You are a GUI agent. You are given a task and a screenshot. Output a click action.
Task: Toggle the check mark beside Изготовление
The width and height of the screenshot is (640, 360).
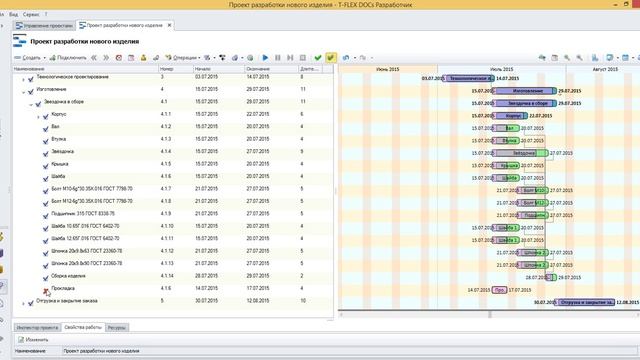pyautogui.click(x=31, y=92)
